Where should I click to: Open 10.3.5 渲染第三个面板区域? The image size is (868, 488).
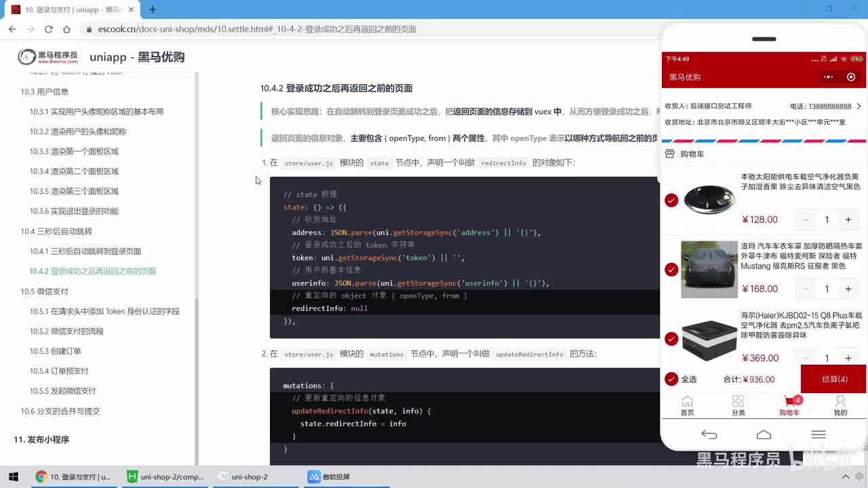74,191
